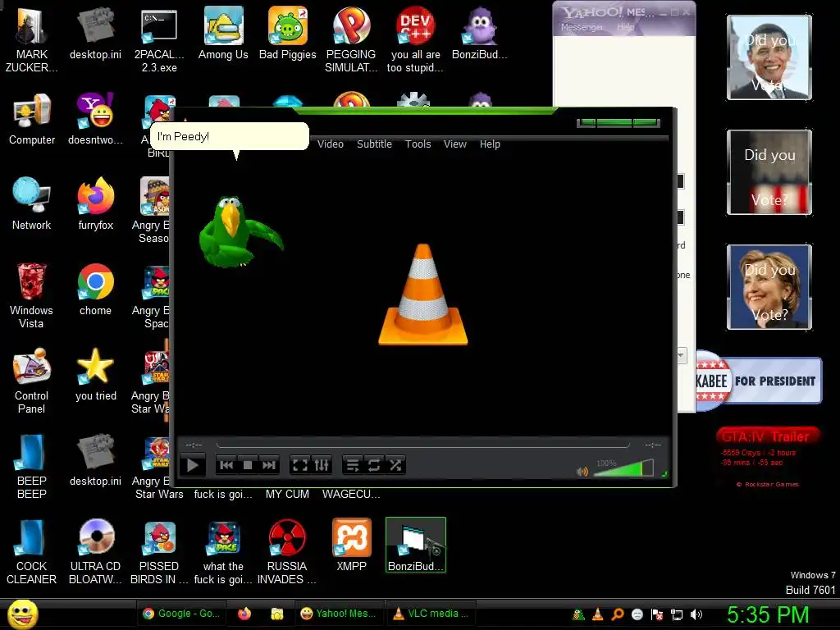Open Action Center flag tray icon

click(657, 614)
